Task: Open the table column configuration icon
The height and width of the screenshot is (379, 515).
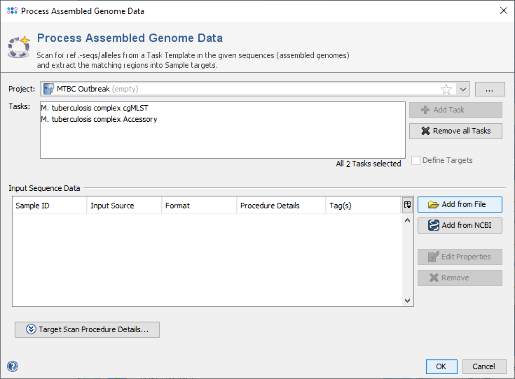Action: coord(407,205)
